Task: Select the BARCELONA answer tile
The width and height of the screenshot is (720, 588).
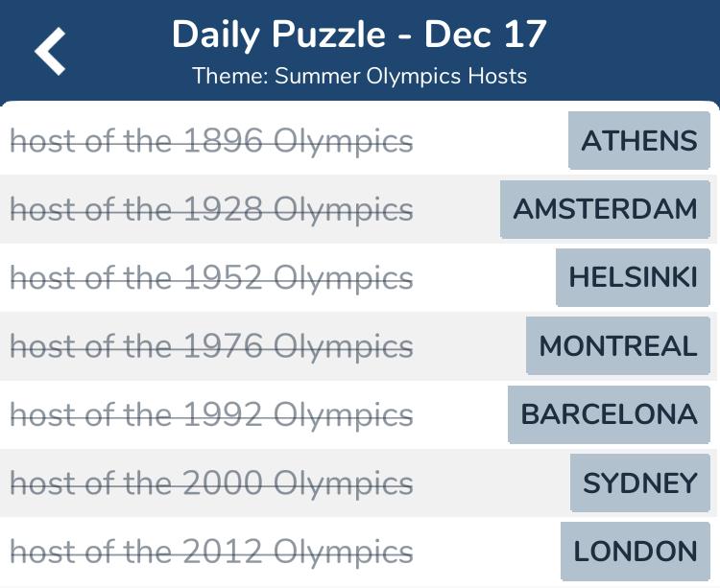Action: (x=609, y=414)
